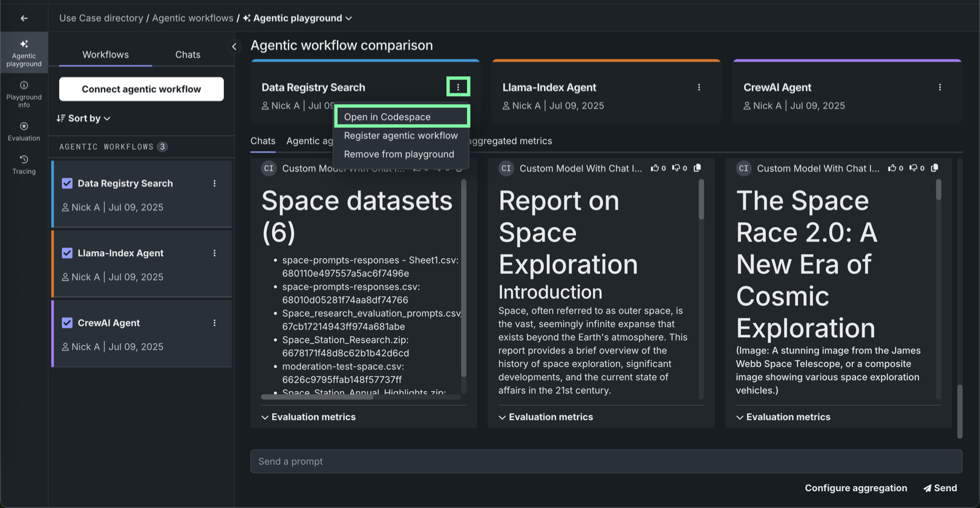Copy the CrewAI Agent response
Screen dimensions: 980x508
935,168
